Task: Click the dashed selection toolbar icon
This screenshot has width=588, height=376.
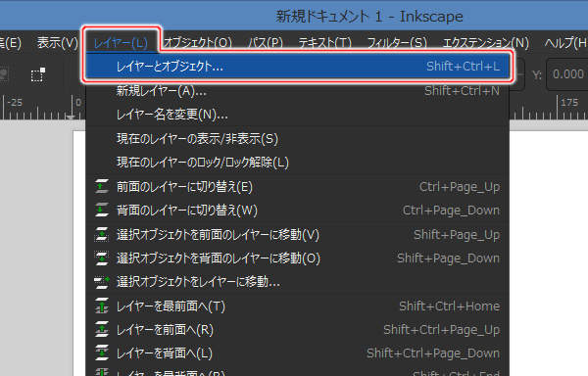Action: [x=38, y=74]
